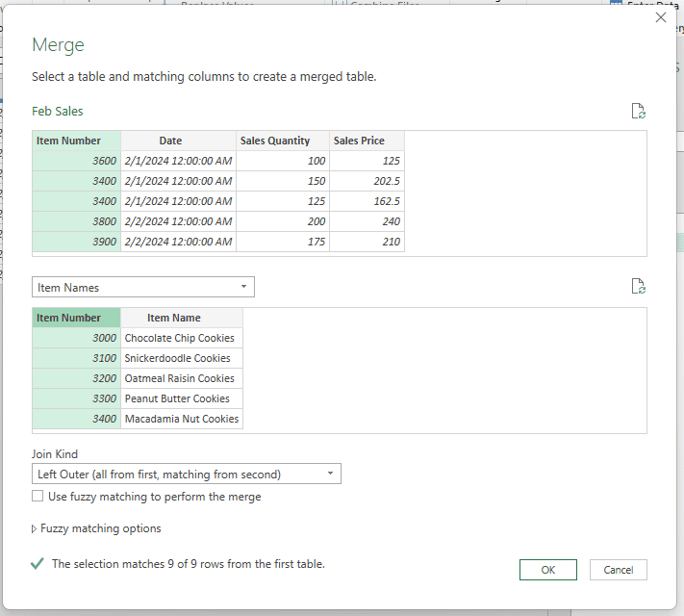Click refresh preview icon for Item Names table
The width and height of the screenshot is (684, 616).
(638, 287)
